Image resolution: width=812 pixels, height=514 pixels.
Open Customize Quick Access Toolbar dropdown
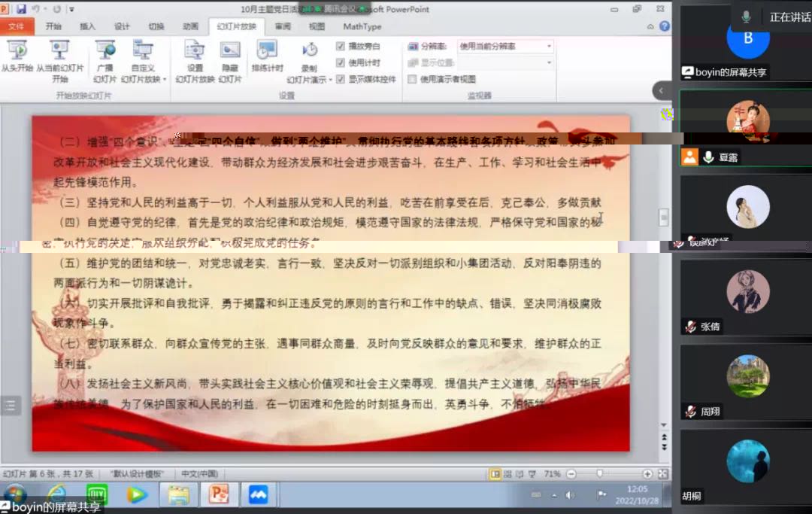tap(72, 9)
